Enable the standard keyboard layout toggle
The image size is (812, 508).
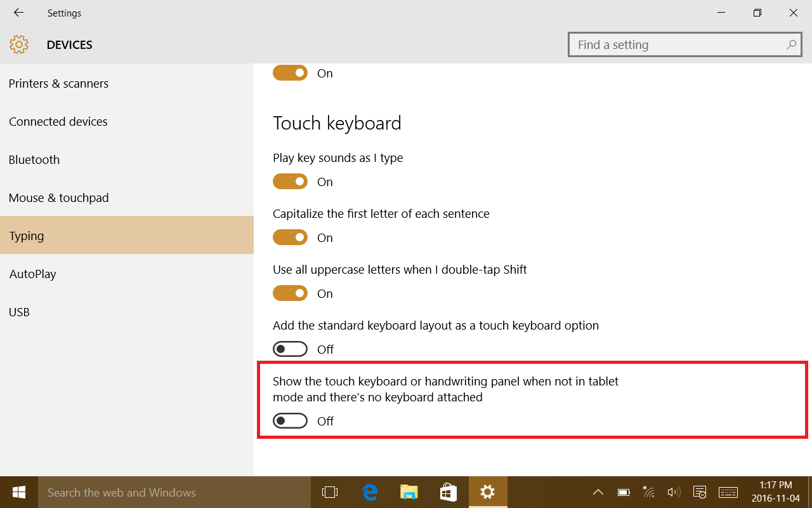[290, 349]
